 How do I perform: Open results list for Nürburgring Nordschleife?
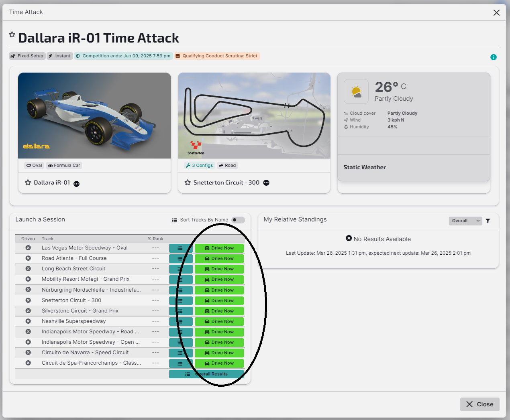[x=181, y=290]
